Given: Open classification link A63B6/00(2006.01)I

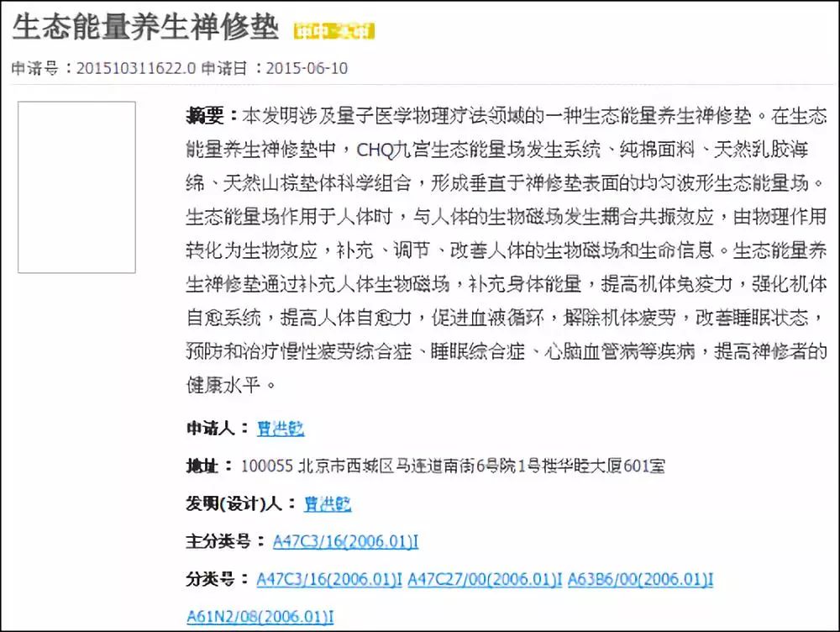Looking at the screenshot, I should pos(640,579).
